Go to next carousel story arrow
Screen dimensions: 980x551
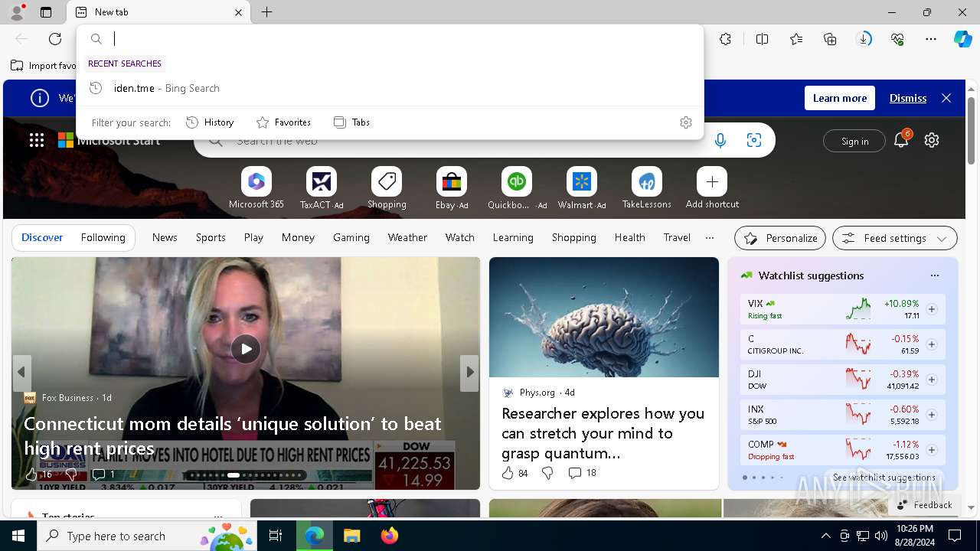click(469, 373)
